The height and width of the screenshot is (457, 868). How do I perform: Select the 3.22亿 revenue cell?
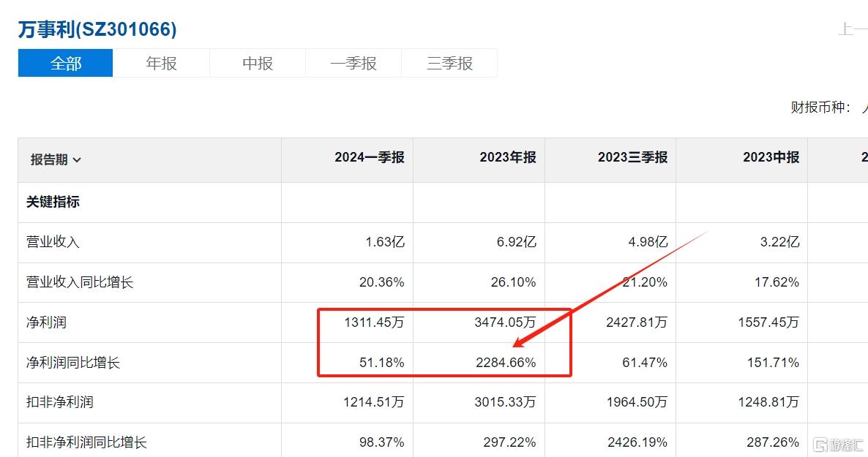click(779, 242)
